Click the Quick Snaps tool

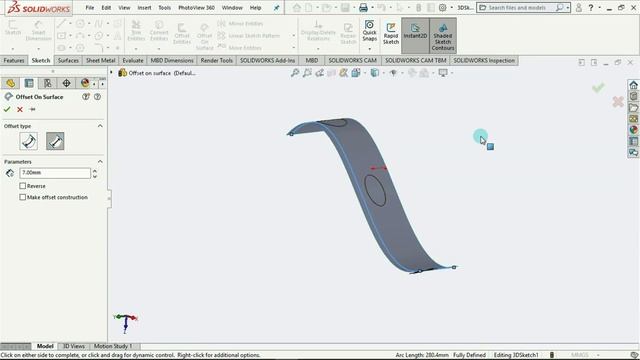pyautogui.click(x=369, y=31)
